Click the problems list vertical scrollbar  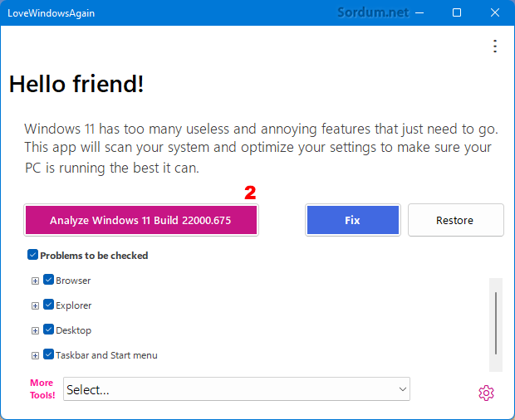(496, 323)
